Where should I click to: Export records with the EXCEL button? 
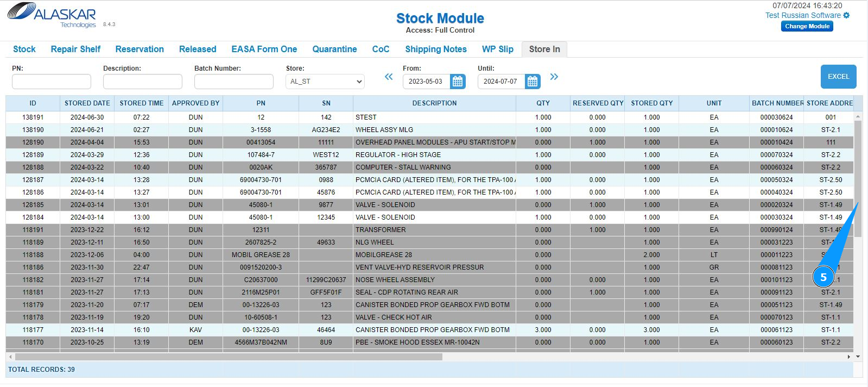point(838,77)
